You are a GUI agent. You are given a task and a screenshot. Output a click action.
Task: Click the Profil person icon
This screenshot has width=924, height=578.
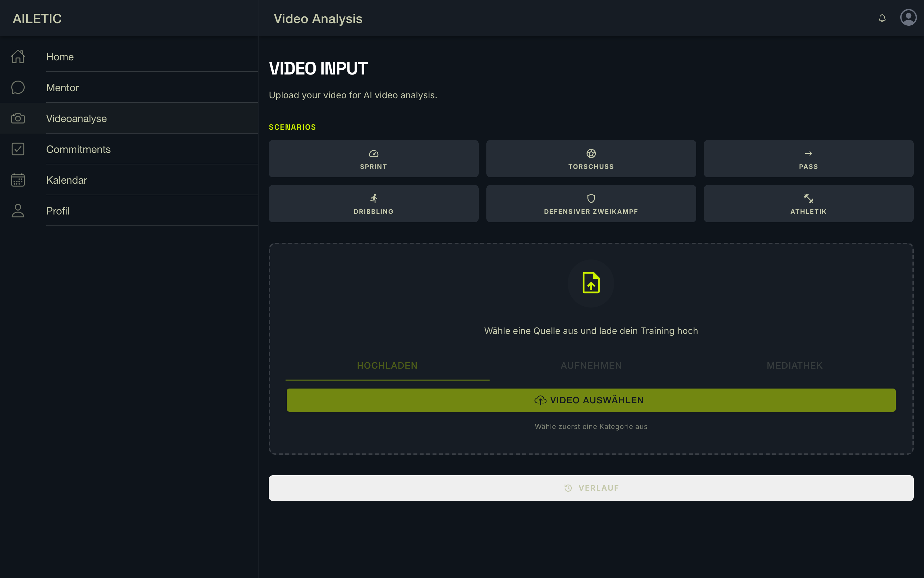point(18,211)
